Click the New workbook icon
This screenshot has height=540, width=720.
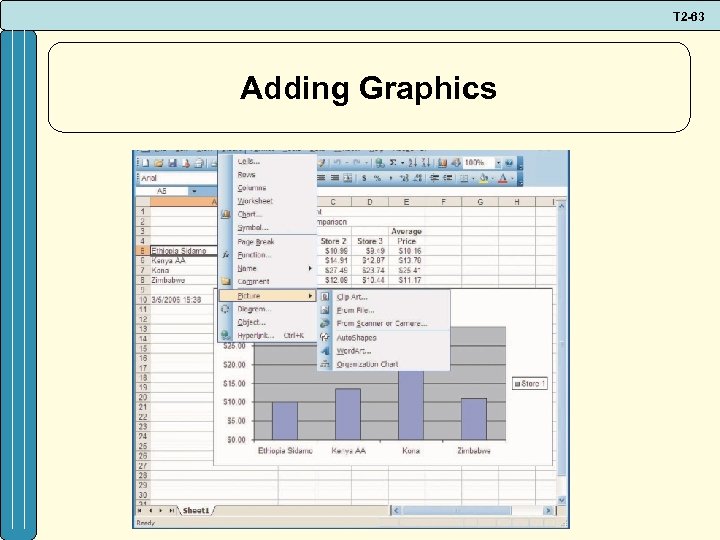pos(146,163)
